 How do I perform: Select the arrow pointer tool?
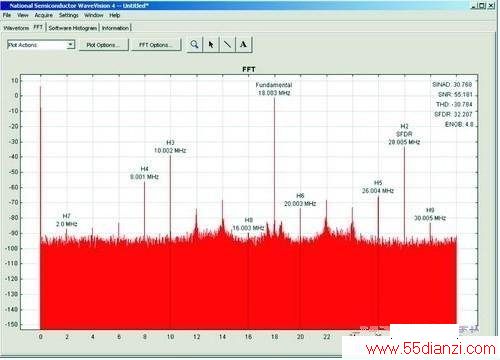click(x=211, y=45)
